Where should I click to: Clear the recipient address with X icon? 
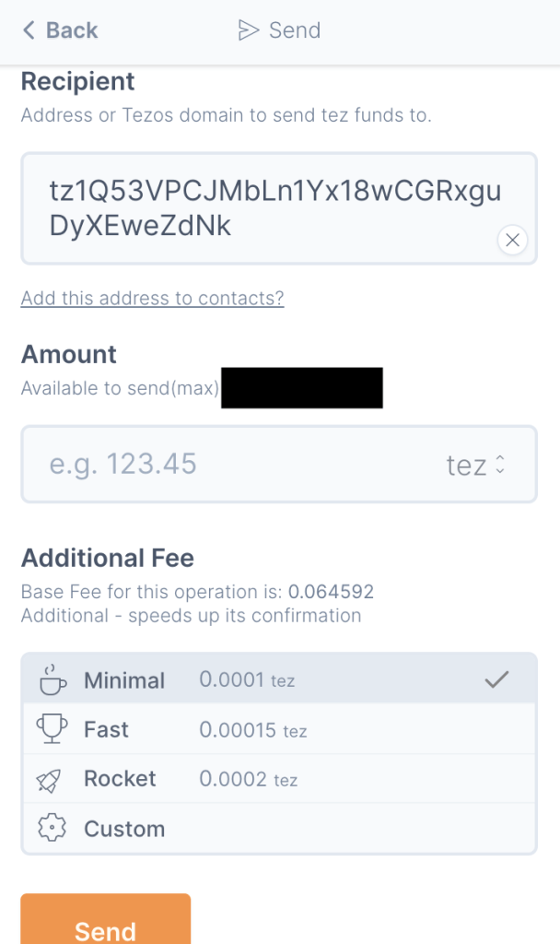pyautogui.click(x=512, y=241)
